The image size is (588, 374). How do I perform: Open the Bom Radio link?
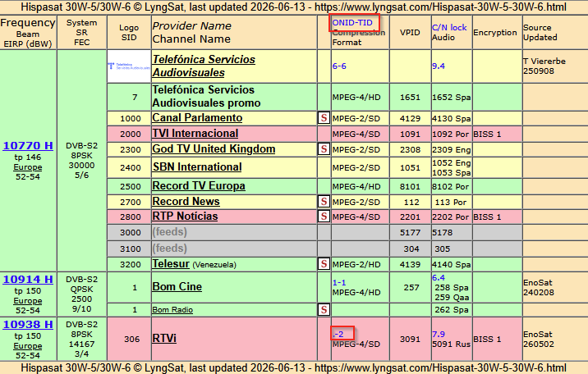pos(172,309)
